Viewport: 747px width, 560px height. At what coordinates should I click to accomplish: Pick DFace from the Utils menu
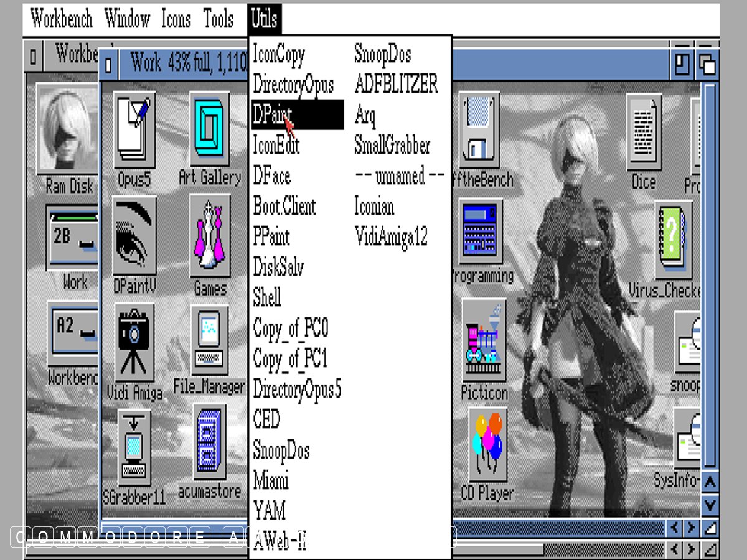point(271,175)
